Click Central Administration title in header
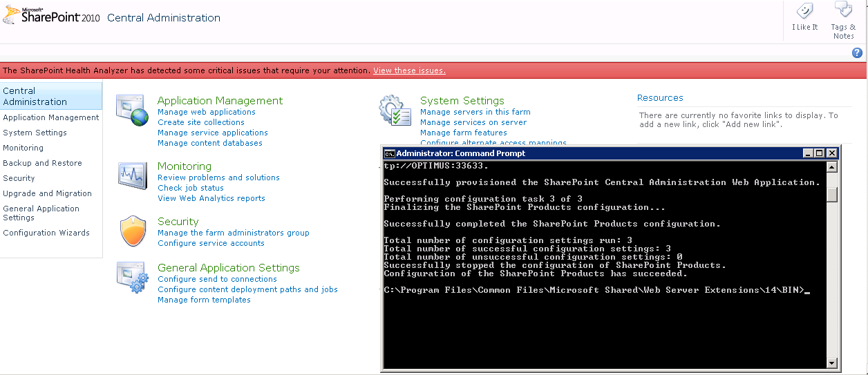 point(164,18)
